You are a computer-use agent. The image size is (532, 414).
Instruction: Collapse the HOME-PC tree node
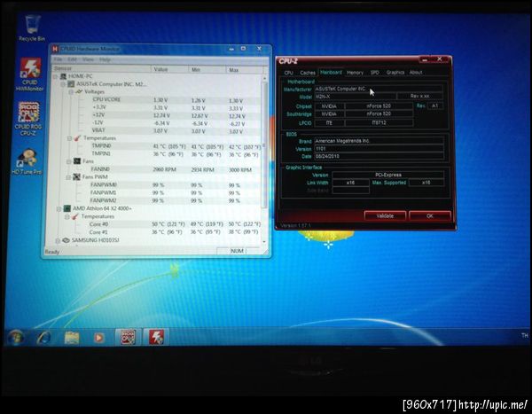(x=55, y=76)
